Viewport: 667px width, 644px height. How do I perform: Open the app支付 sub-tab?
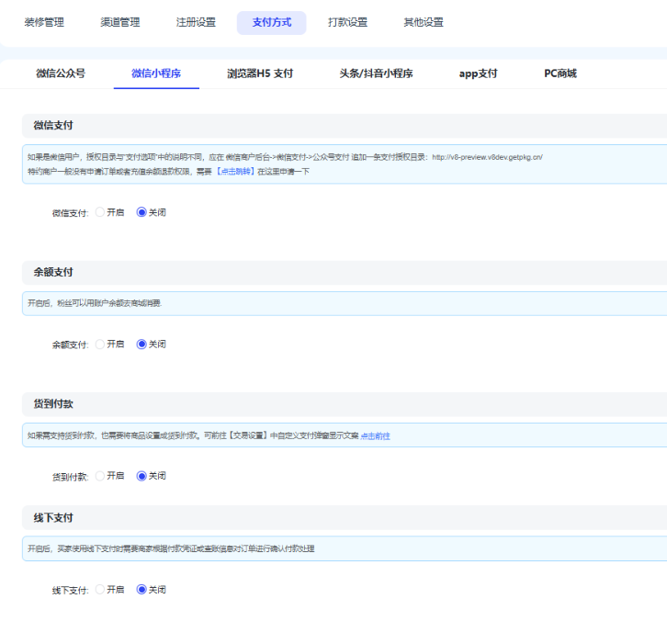(x=478, y=73)
